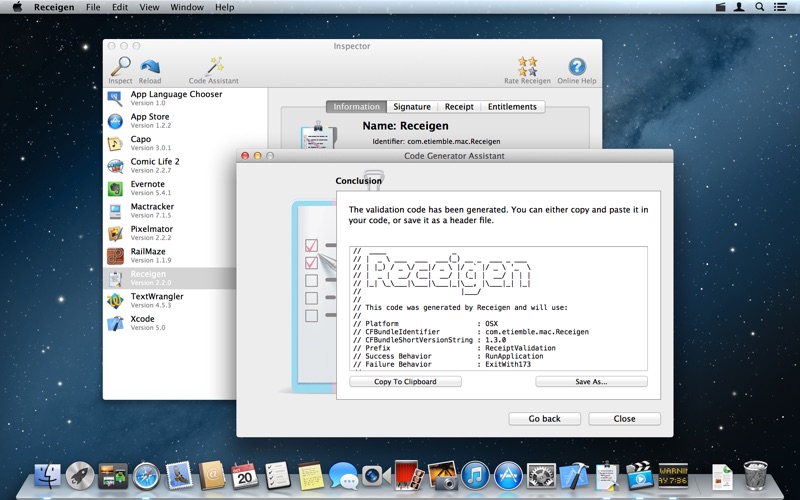
Task: Open iTunes from the Dock
Action: [x=475, y=475]
